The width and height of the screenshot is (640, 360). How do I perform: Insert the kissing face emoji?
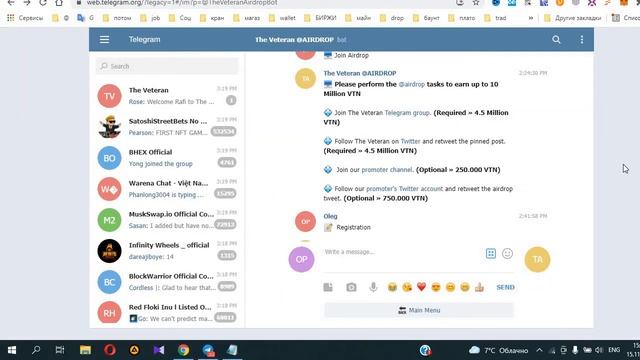(407, 287)
